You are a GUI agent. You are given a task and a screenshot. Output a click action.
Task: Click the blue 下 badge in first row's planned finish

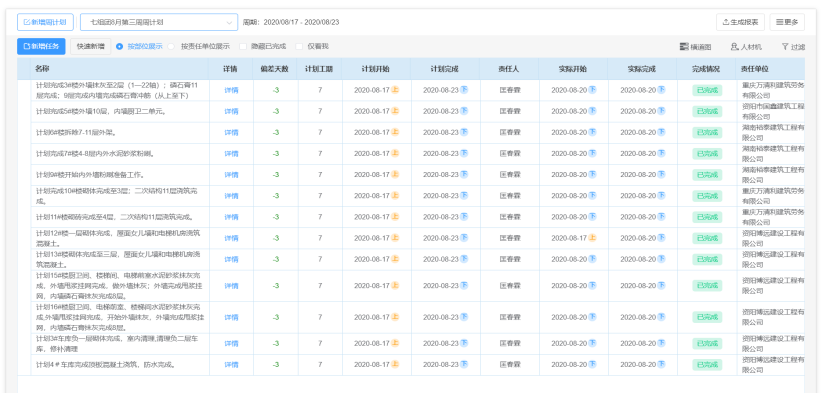(464, 90)
